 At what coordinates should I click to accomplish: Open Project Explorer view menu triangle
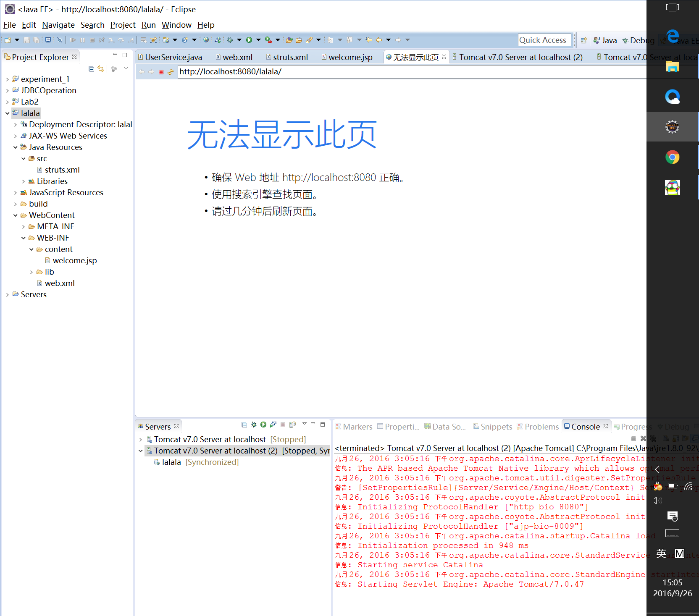coord(126,68)
